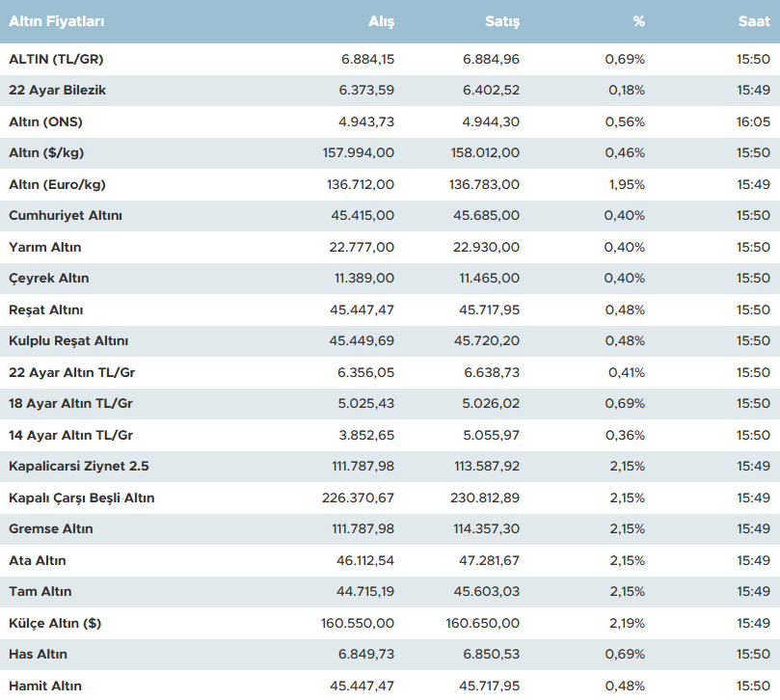The width and height of the screenshot is (780, 700).
Task: Click the Külçe Altın ($) link
Action: (55, 623)
